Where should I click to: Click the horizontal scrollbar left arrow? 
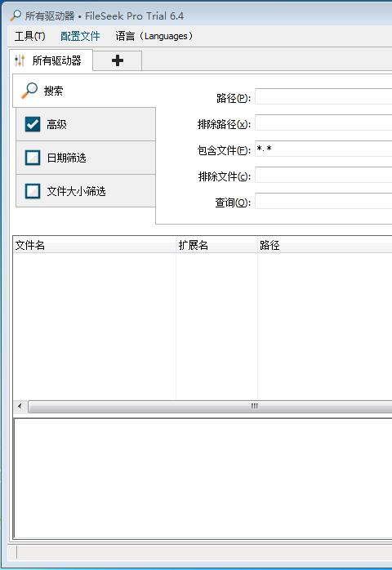click(x=20, y=406)
